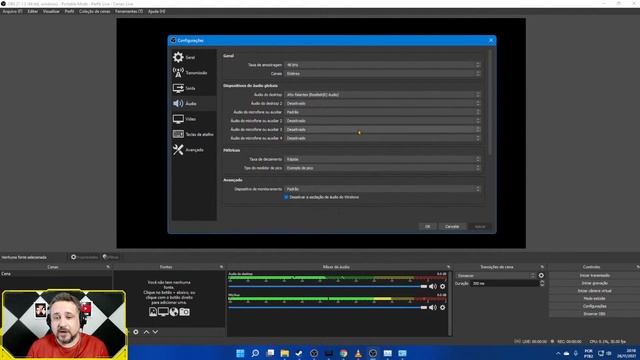The height and width of the screenshot is (360, 640).
Task: Click Cancelar in the settings dialog
Action: (452, 227)
